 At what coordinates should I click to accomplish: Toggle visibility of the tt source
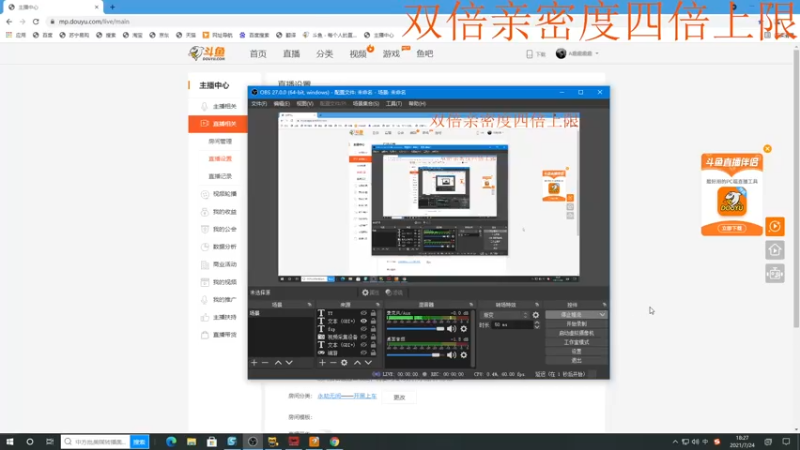[x=363, y=313]
